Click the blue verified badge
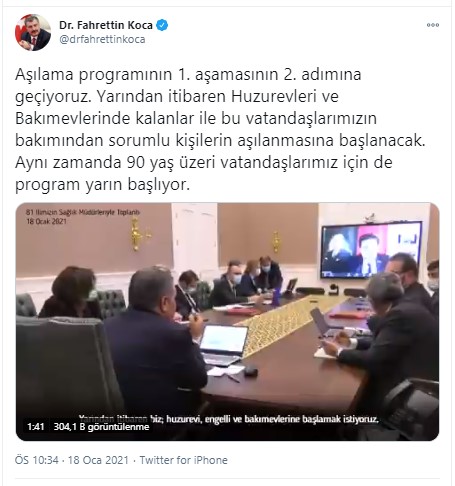The height and width of the screenshot is (486, 455). pyautogui.click(x=162, y=25)
